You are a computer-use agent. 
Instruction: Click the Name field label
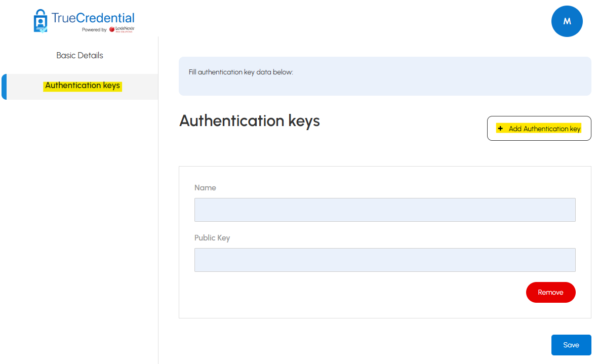(x=205, y=188)
